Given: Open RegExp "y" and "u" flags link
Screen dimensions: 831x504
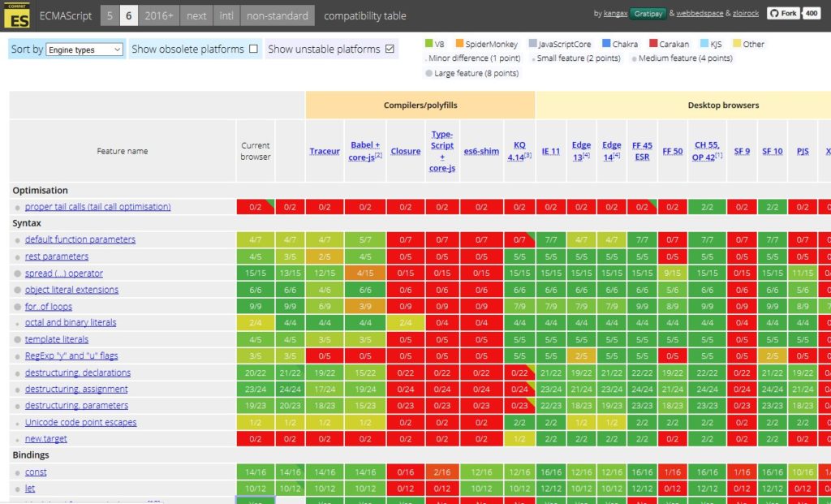Looking at the screenshot, I should (71, 355).
